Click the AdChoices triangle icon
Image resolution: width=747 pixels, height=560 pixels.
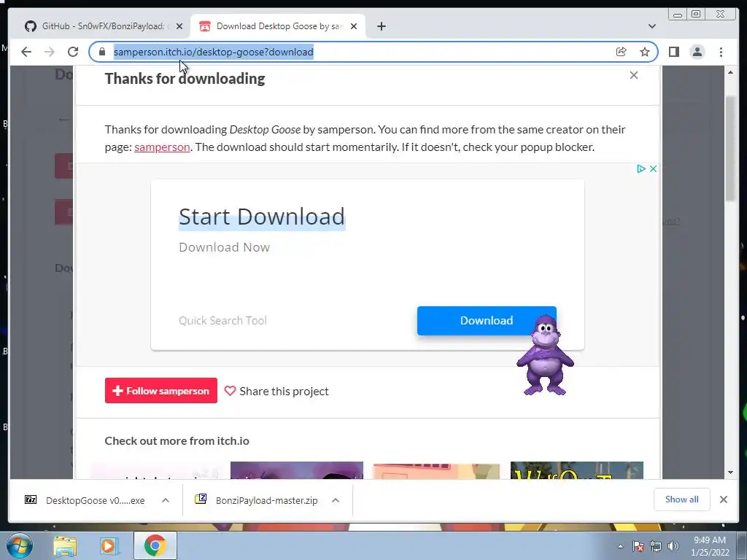click(641, 168)
